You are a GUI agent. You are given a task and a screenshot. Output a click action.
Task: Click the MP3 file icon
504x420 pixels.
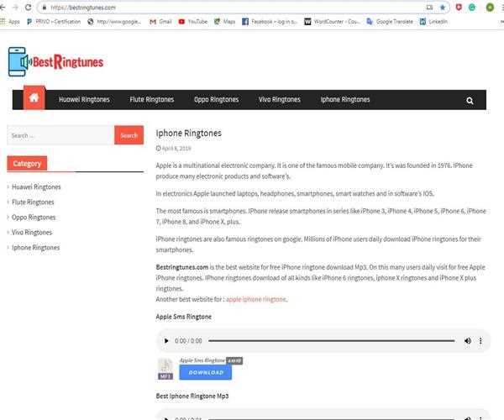[165, 368]
